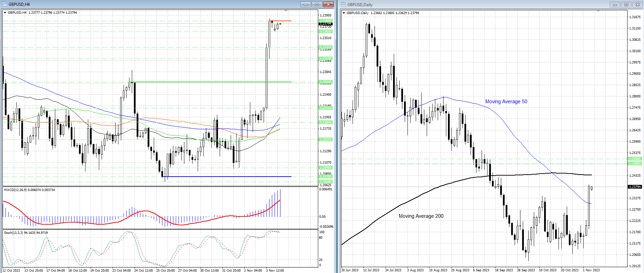Minimize the GBPUSD,H4 chart window
Screen dimensions: 644x273
pyautogui.click(x=305, y=4)
